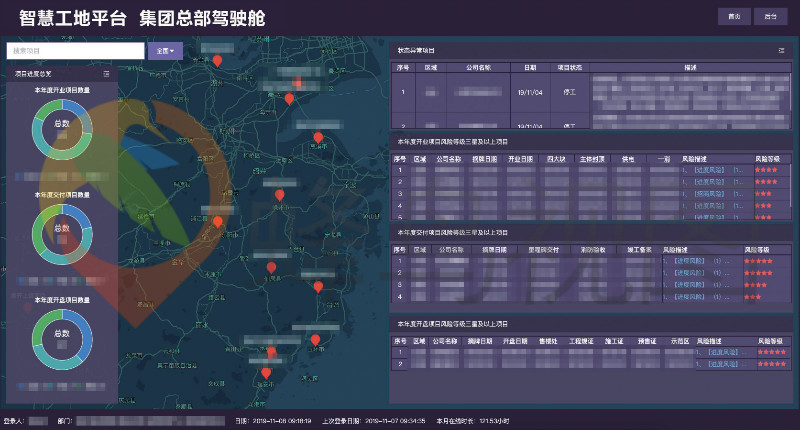Open the 全国 region dropdown
The height and width of the screenshot is (430, 800).
(165, 50)
